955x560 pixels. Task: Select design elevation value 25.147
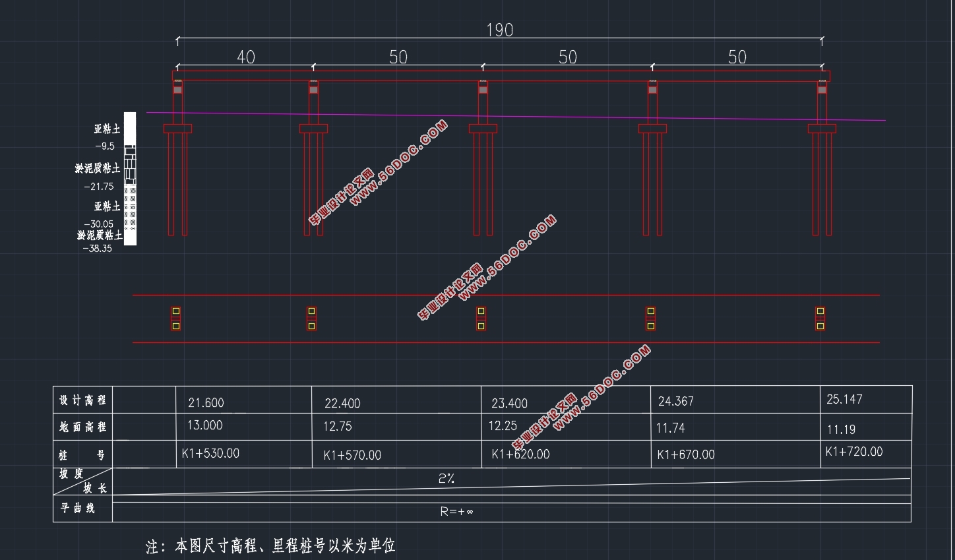coord(844,399)
